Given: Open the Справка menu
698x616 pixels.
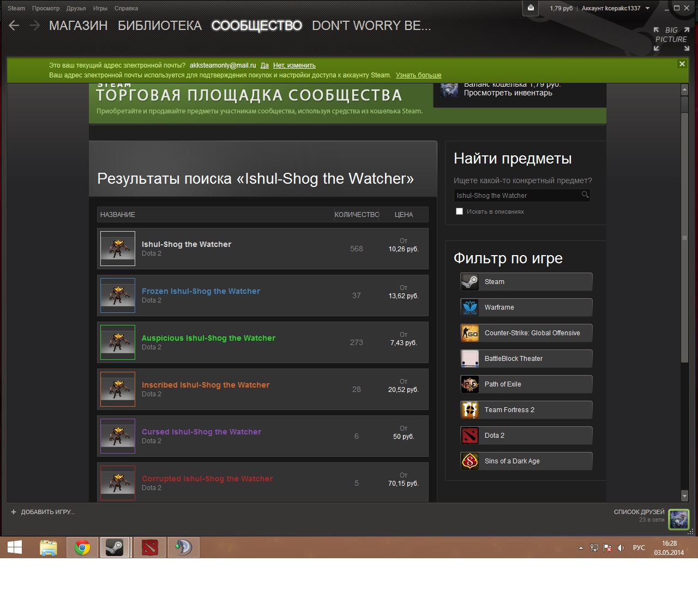Looking at the screenshot, I should (126, 8).
